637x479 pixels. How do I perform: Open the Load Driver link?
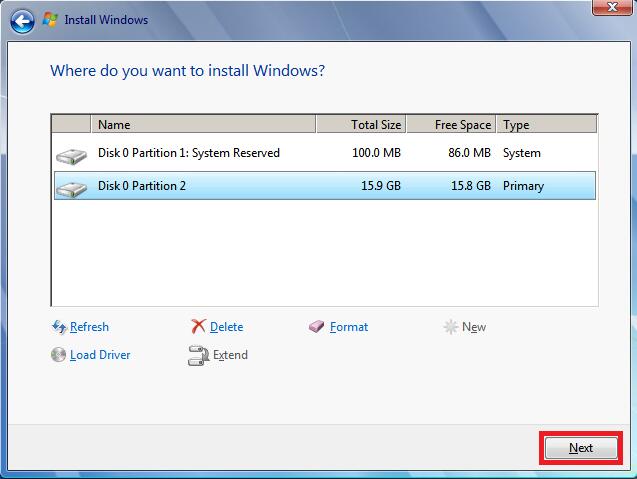tap(100, 355)
